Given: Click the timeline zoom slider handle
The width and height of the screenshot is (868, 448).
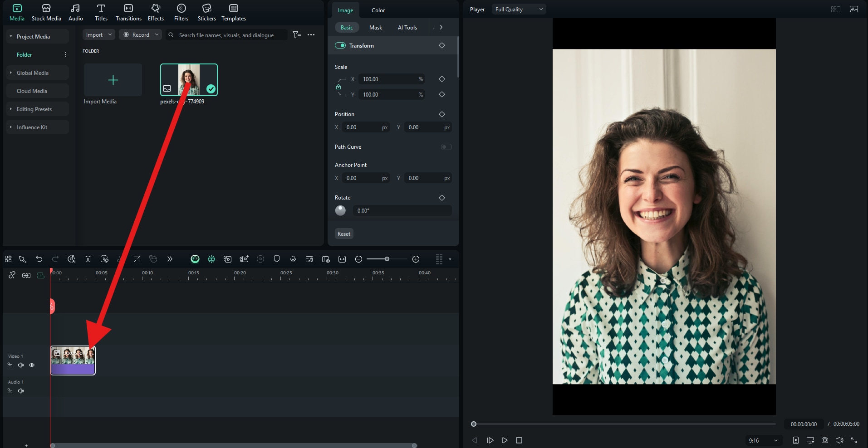Looking at the screenshot, I should point(387,259).
